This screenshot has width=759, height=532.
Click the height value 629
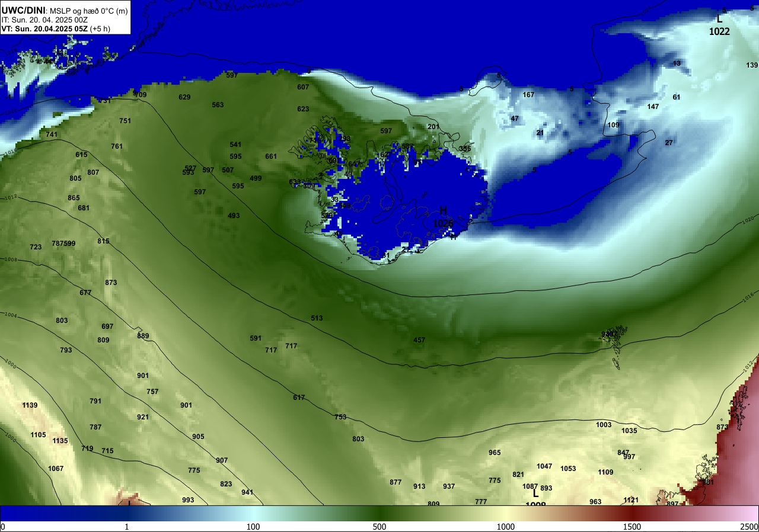[184, 97]
